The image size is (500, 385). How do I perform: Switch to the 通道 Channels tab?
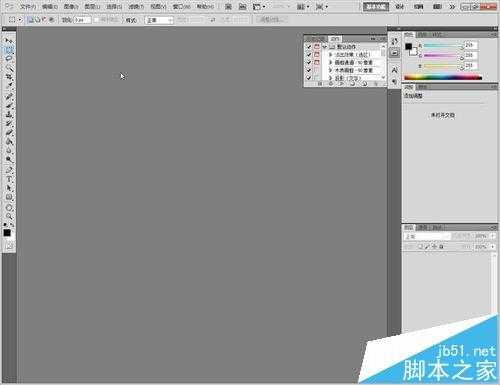point(423,228)
